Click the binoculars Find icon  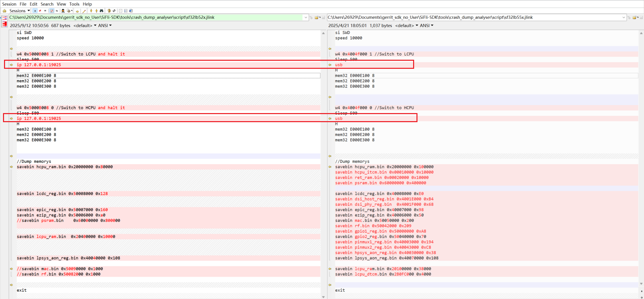(x=101, y=11)
